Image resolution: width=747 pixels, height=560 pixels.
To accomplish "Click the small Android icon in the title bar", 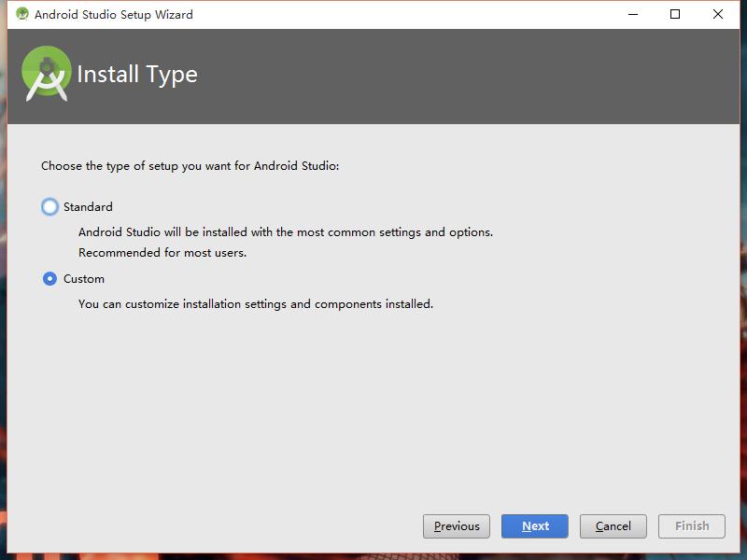I will coord(22,15).
